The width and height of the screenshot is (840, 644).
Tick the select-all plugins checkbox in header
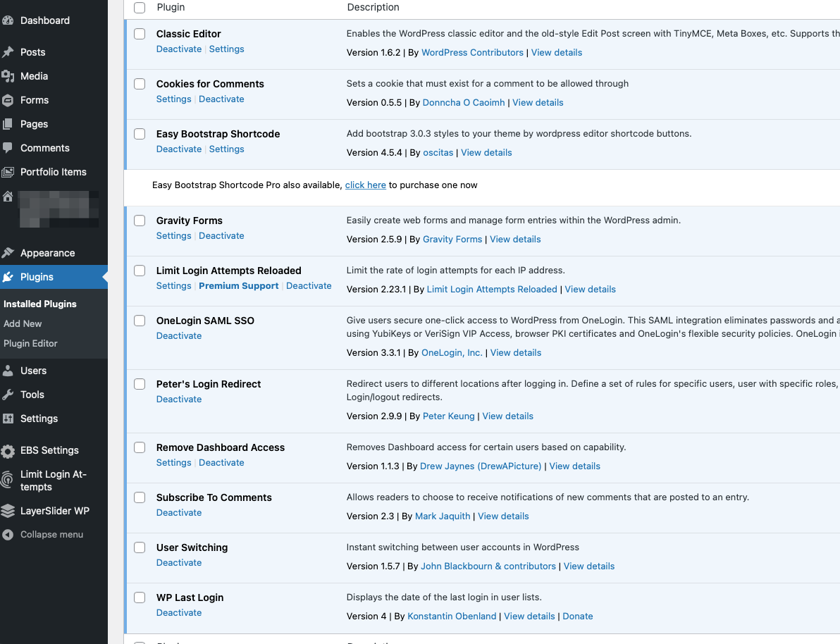[x=140, y=8]
